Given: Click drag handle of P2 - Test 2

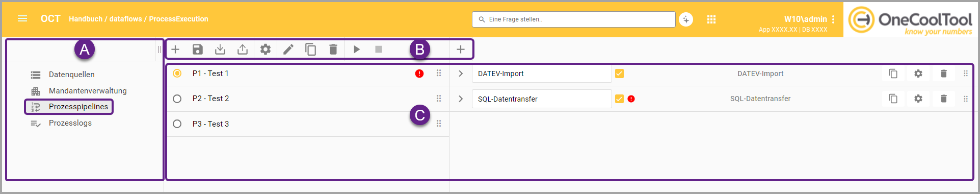Looking at the screenshot, I should [439, 99].
